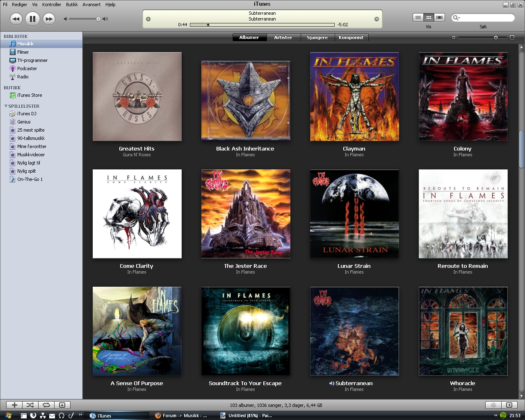Select the Albumer tab

pyautogui.click(x=249, y=37)
